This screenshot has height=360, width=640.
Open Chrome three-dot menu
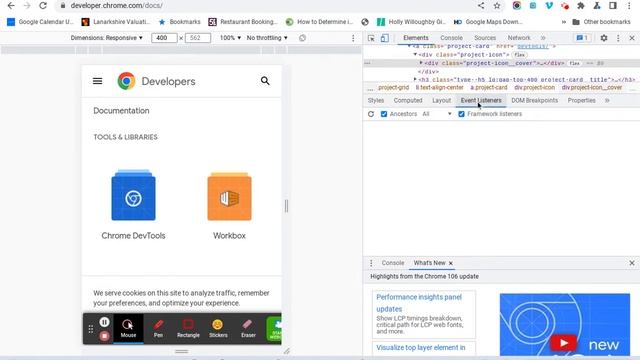629,6
